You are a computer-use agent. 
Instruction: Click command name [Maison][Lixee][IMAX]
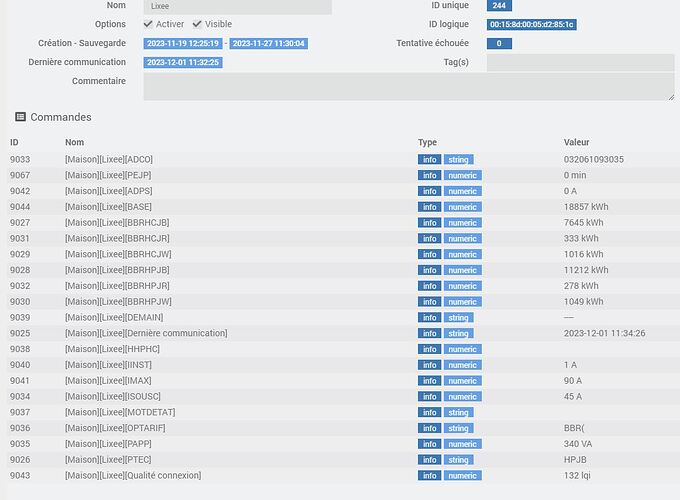point(108,381)
